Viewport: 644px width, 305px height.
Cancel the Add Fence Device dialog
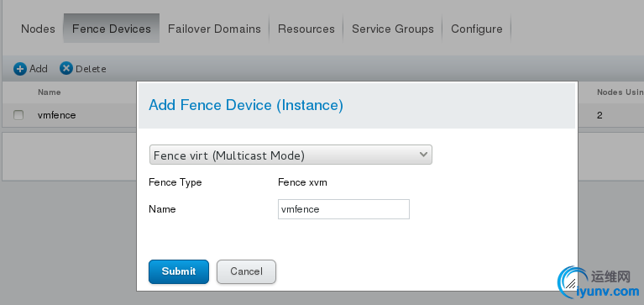pos(246,271)
